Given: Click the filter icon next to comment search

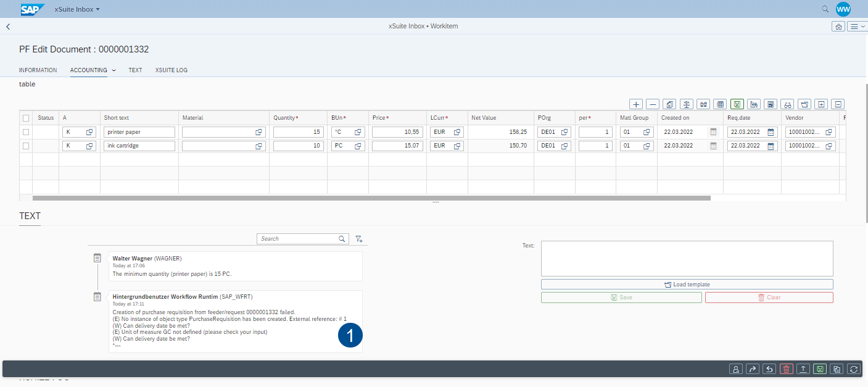Looking at the screenshot, I should coord(359,239).
